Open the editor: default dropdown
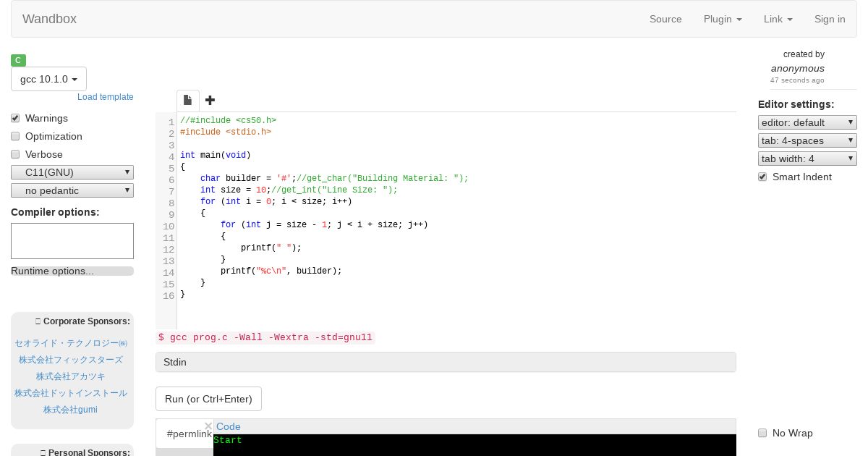The height and width of the screenshot is (456, 868). pyautogui.click(x=807, y=122)
